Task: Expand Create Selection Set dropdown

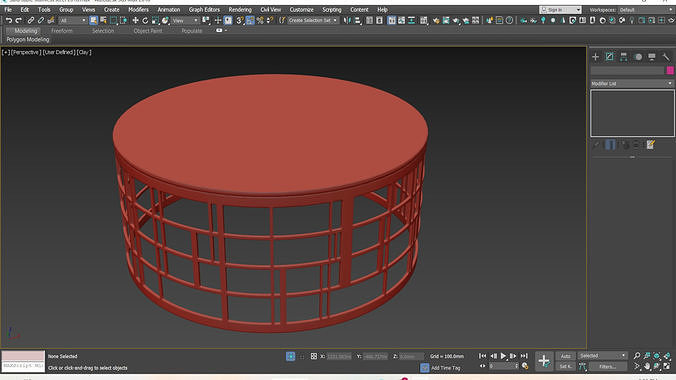Action: [313, 20]
